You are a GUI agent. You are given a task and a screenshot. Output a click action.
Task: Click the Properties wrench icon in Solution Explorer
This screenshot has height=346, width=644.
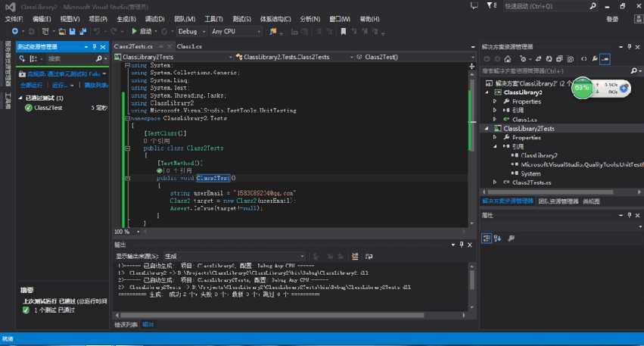tap(594, 59)
